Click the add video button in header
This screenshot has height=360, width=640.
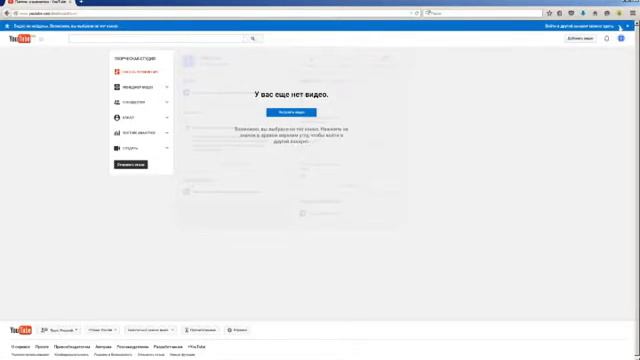click(580, 38)
